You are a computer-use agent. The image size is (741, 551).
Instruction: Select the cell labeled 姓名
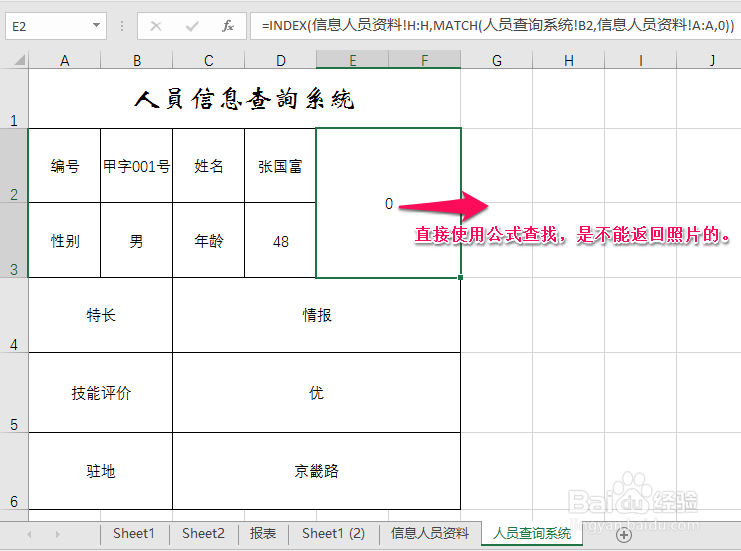pyautogui.click(x=208, y=166)
